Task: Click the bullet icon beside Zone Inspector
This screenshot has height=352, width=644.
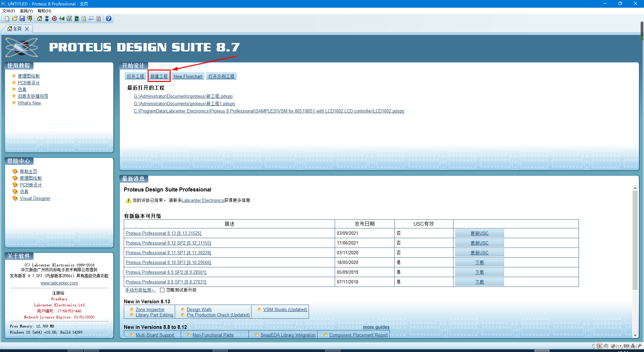Action: [x=131, y=309]
